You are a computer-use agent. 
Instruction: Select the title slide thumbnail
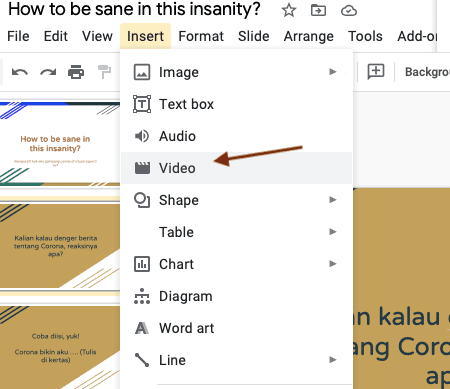tap(60, 144)
